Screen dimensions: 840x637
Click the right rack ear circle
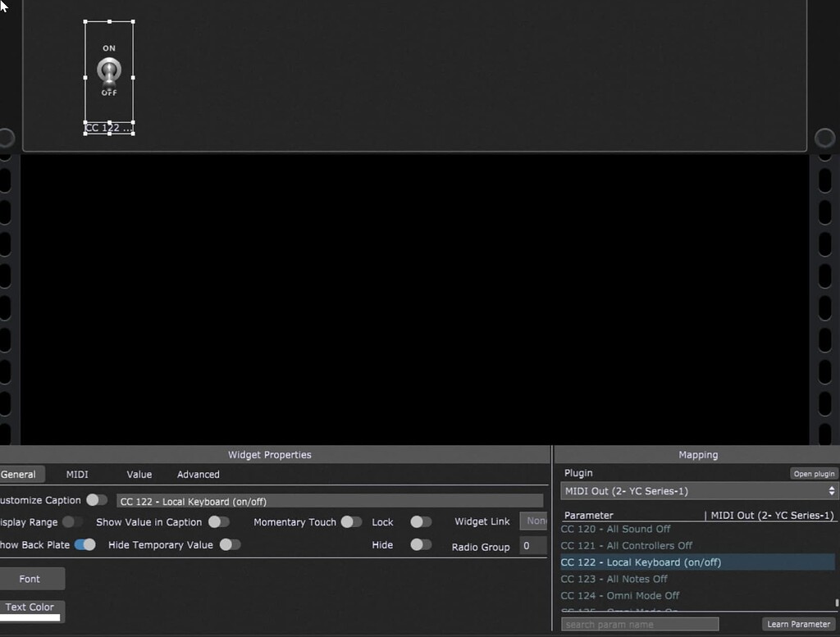(x=825, y=138)
